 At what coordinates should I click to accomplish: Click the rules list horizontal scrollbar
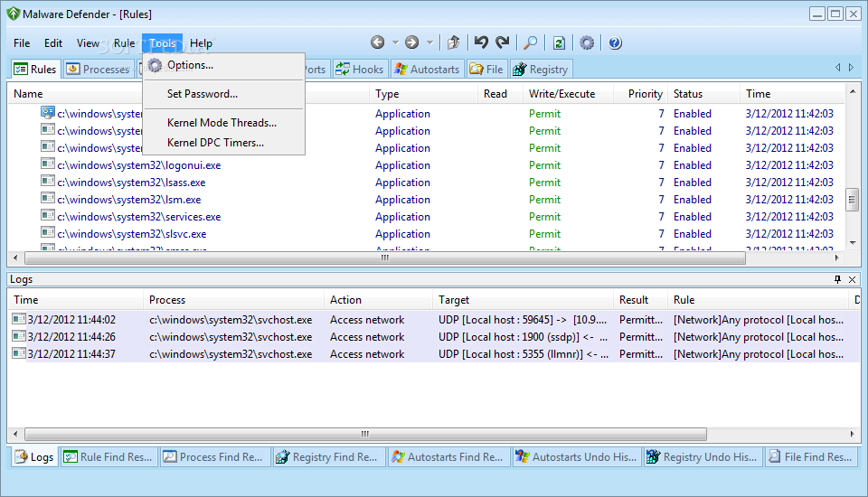click(385, 258)
